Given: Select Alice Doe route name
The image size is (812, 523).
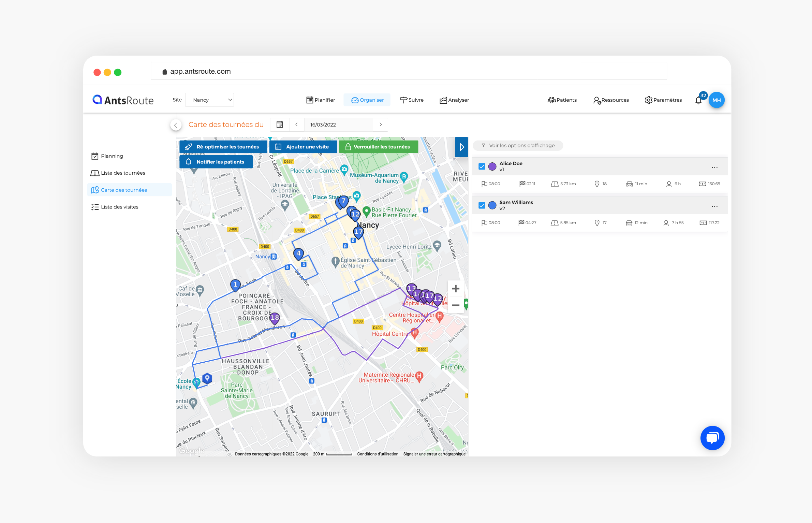Looking at the screenshot, I should [511, 163].
